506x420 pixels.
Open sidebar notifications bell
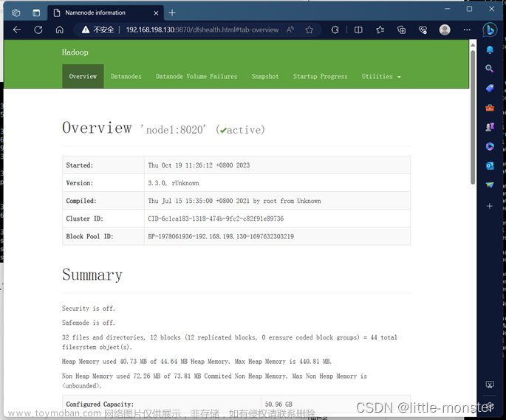click(x=490, y=49)
